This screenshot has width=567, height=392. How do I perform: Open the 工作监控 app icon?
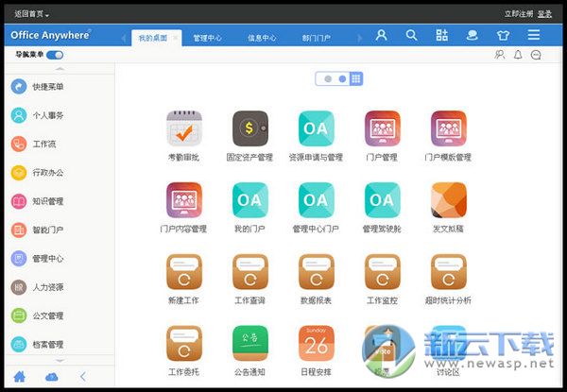pyautogui.click(x=382, y=272)
